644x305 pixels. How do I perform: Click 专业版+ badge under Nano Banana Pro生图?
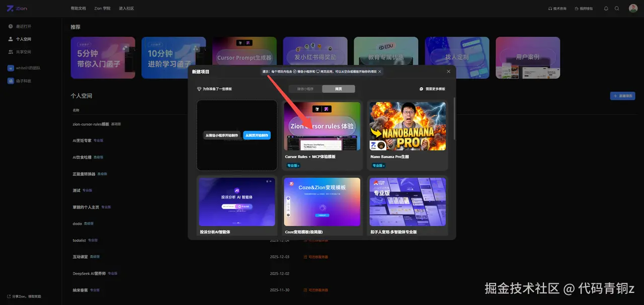click(x=378, y=165)
